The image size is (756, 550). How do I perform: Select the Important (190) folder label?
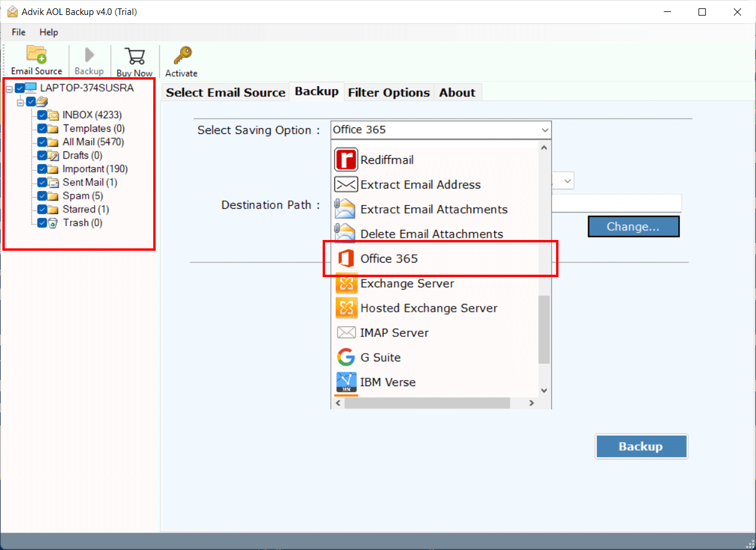point(95,169)
